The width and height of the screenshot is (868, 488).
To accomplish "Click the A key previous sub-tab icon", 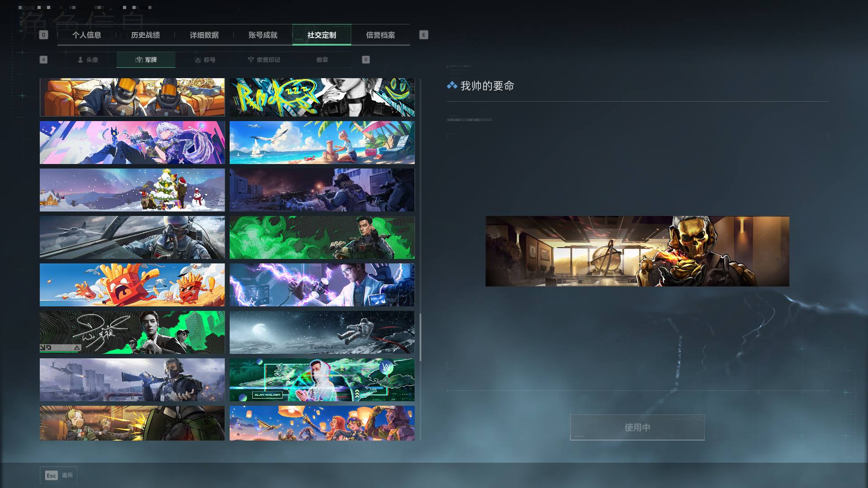I will pos(43,60).
